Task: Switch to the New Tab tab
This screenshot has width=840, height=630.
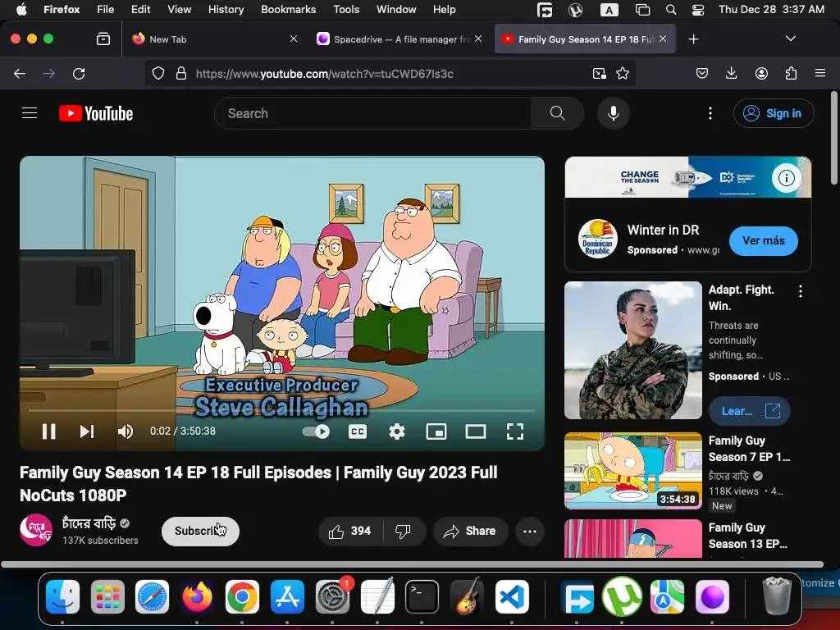Action: 214,39
